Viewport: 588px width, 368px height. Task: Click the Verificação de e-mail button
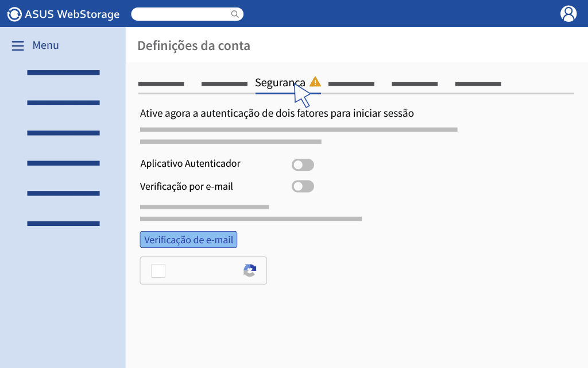point(188,240)
